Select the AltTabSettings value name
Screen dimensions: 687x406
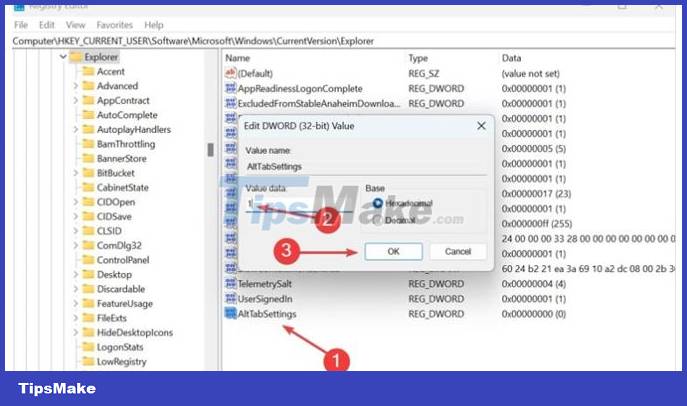[267, 314]
